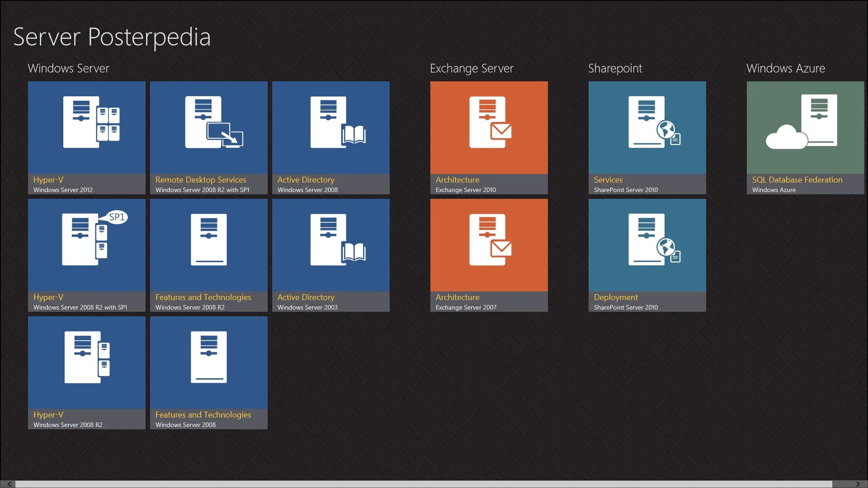Click the Server Posterpedia title
This screenshot has width=868, height=488.
click(x=112, y=37)
